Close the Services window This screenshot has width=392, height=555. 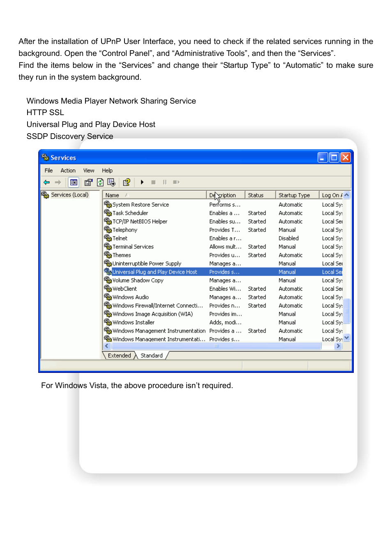(346, 157)
